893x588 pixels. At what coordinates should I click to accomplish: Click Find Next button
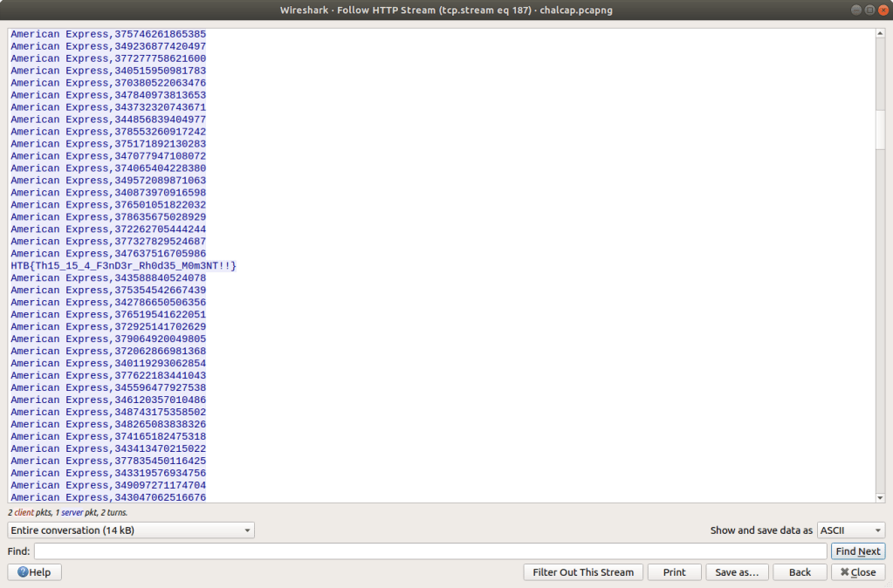pos(858,551)
